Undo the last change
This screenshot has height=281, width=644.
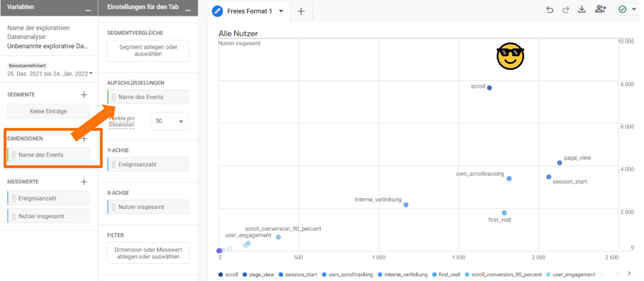[550, 10]
